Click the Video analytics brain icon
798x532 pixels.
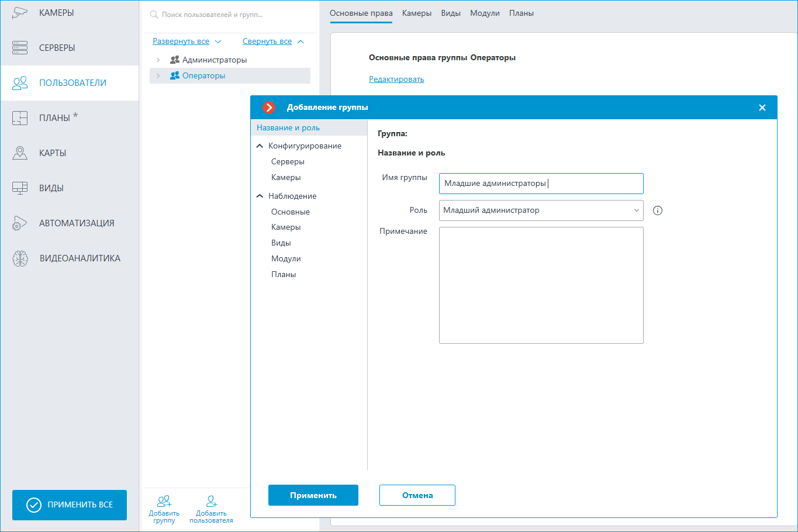20,258
